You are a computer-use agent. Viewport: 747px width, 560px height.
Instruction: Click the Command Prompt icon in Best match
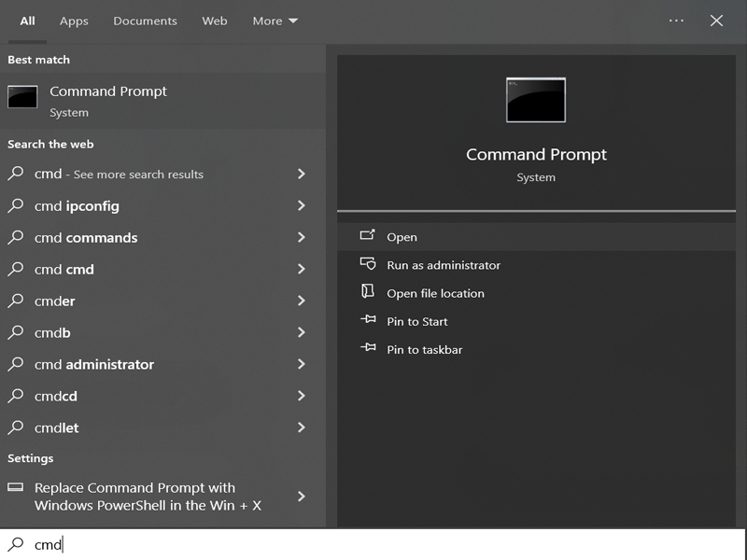22,97
